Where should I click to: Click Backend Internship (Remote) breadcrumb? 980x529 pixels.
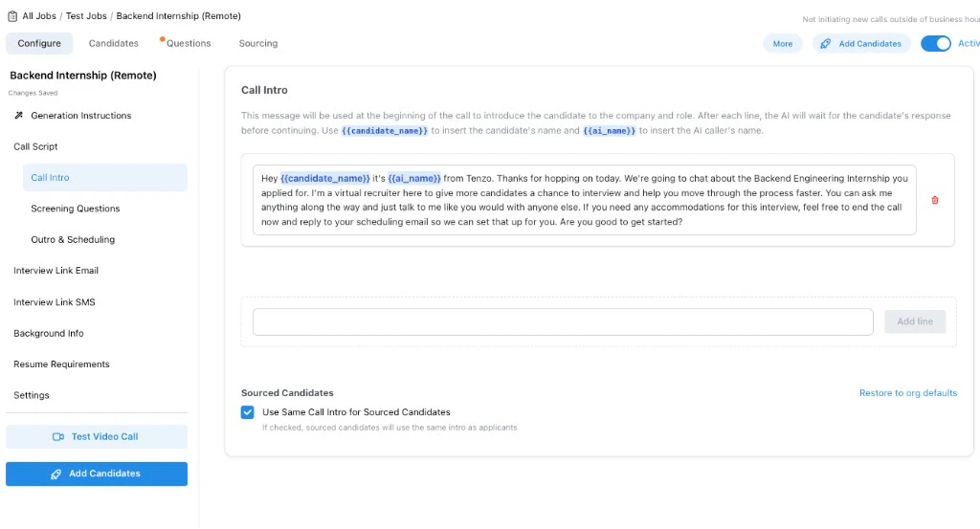(x=178, y=16)
